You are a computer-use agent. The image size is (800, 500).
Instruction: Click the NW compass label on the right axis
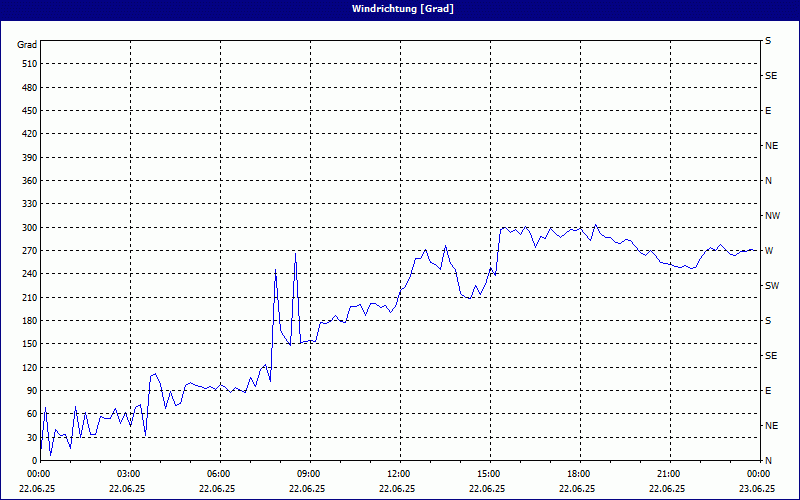(772, 216)
